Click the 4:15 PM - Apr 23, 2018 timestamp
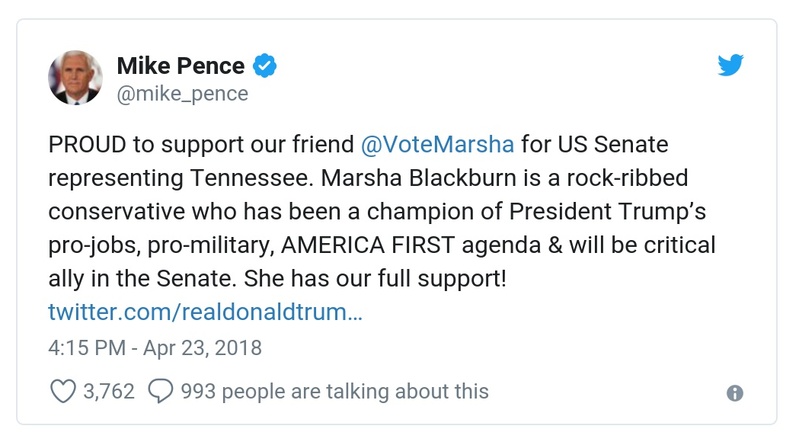 click(155, 348)
